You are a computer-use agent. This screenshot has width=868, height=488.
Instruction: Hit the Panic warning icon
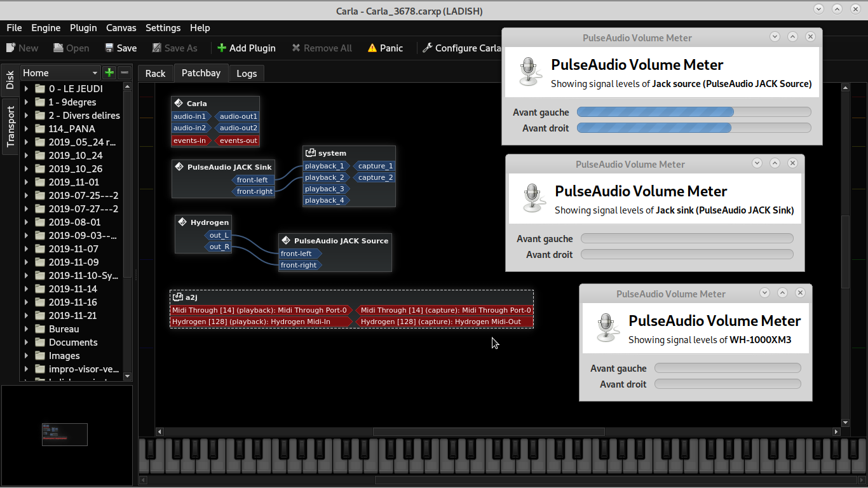(x=372, y=48)
